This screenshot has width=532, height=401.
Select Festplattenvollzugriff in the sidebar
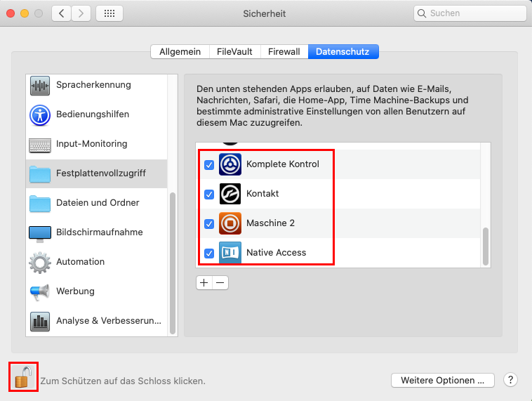pos(97,173)
